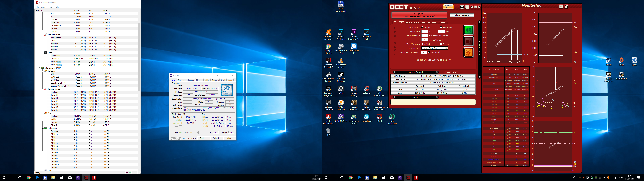Uncheck Automatic number of threads checkbox

429,52
